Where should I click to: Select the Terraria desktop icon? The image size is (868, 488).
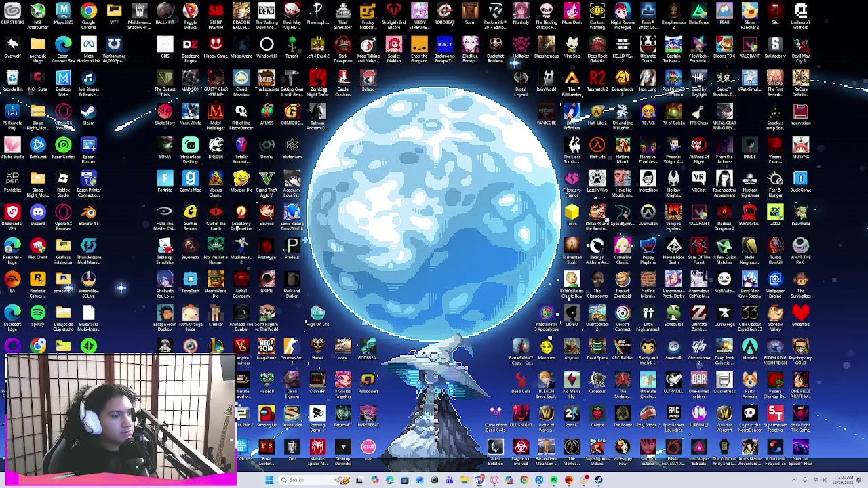point(292,48)
